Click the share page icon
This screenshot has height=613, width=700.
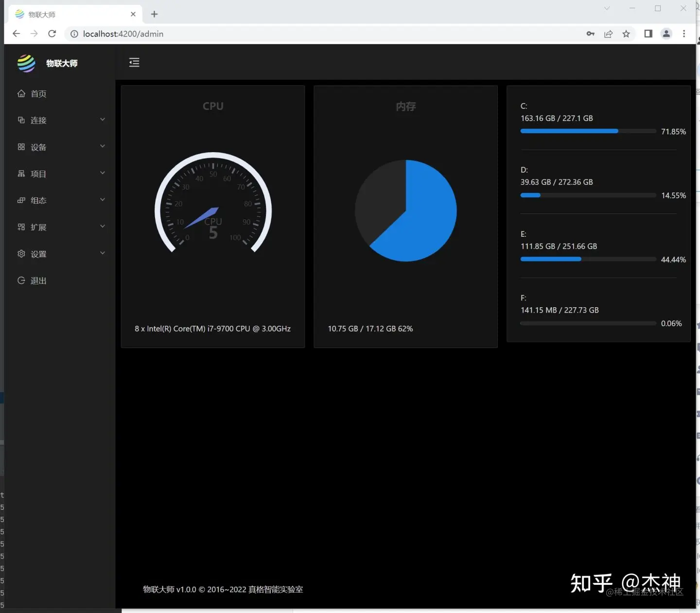[608, 34]
